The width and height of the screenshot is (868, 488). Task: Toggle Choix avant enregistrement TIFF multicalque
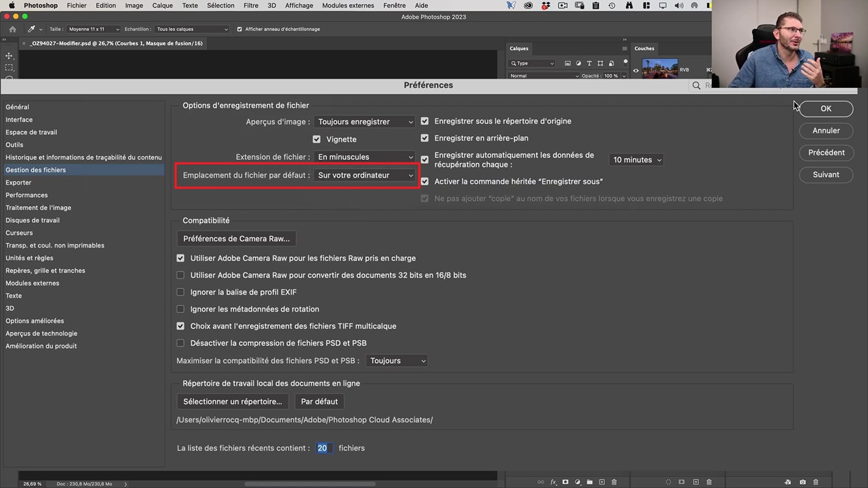pyautogui.click(x=180, y=326)
